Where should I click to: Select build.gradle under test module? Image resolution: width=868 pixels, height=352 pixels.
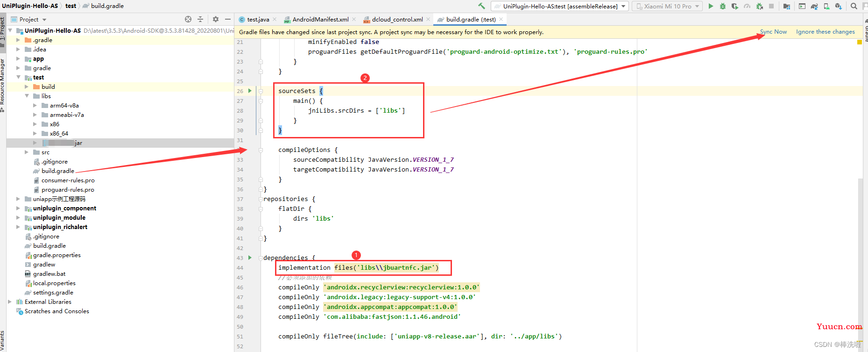[x=57, y=171]
